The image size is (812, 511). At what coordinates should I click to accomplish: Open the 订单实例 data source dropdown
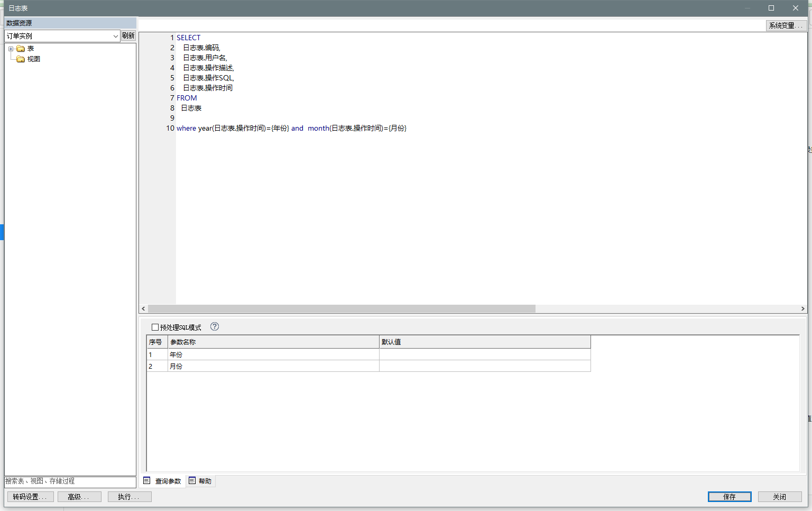coord(115,36)
